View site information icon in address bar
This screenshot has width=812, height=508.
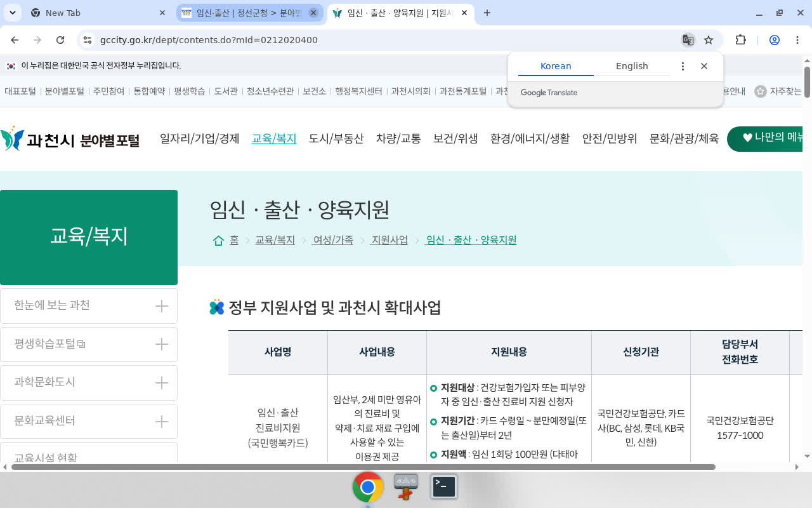(x=88, y=40)
